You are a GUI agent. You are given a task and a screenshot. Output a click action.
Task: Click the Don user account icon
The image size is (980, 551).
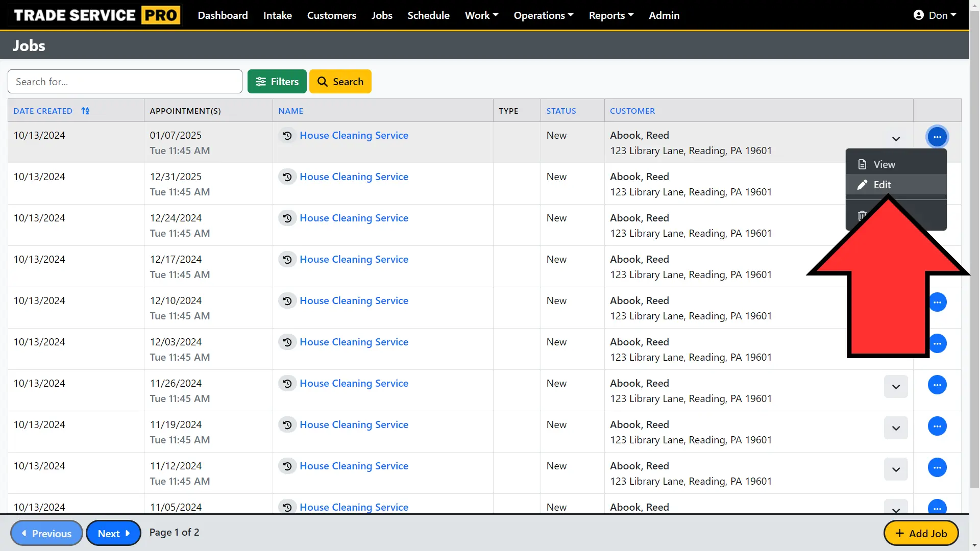[919, 15]
